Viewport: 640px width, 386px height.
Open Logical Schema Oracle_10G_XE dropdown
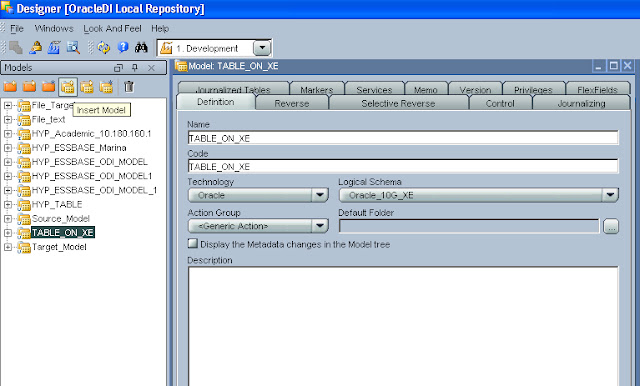pos(610,195)
